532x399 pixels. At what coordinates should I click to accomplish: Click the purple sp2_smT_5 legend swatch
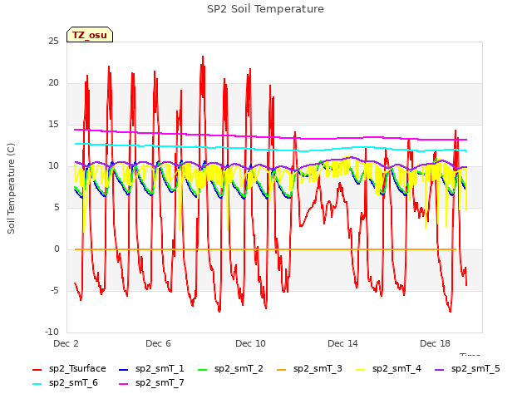pyautogui.click(x=440, y=369)
